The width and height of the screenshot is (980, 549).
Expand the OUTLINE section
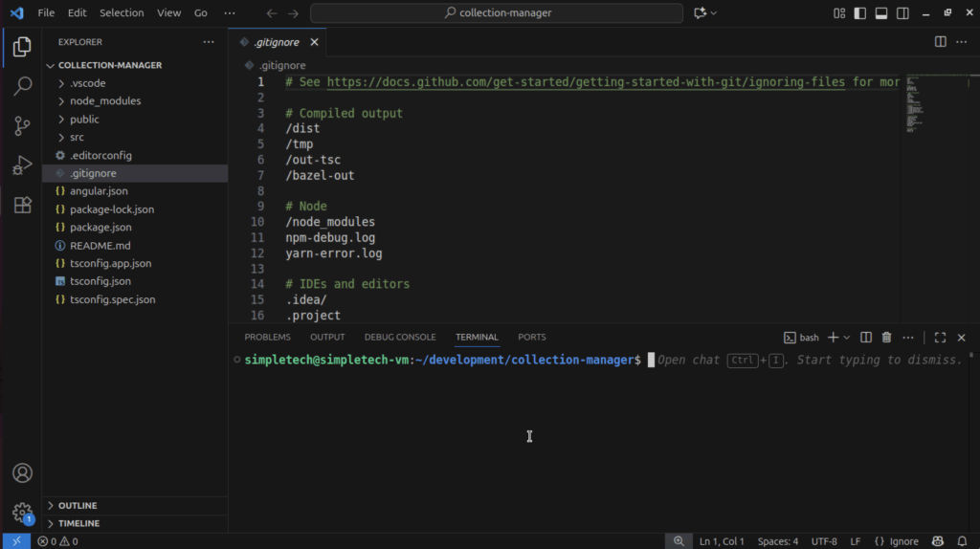click(x=78, y=505)
